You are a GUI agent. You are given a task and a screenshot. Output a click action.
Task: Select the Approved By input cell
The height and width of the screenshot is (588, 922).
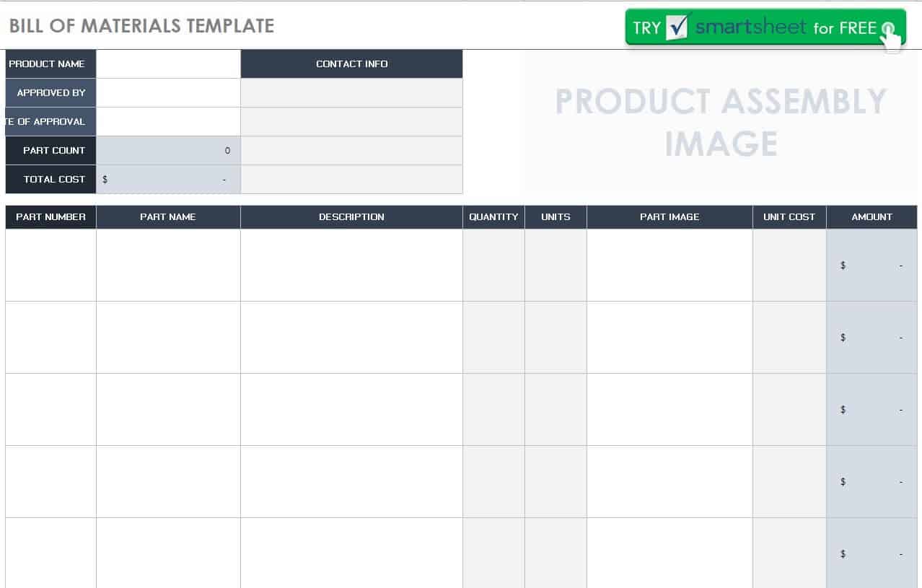pos(168,92)
